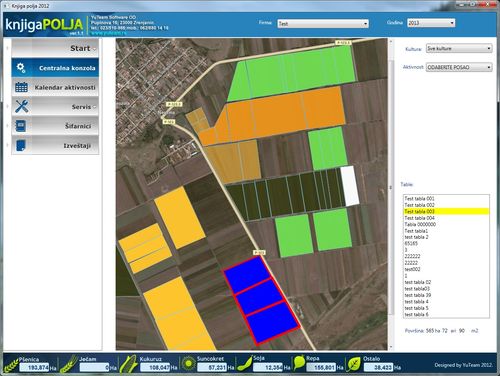This screenshot has height=376, width=500.
Task: Click the Designed by YuTeam 2012 text
Action: click(x=463, y=365)
